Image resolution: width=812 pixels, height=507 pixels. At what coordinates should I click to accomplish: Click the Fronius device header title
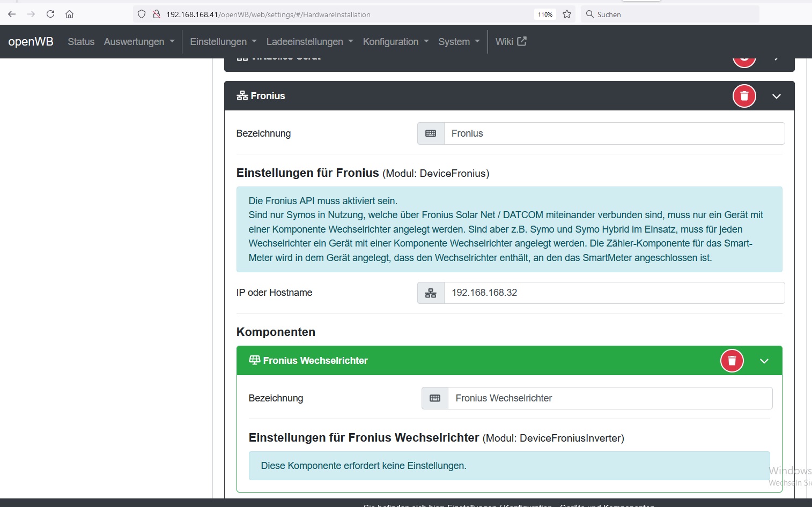[x=268, y=96]
